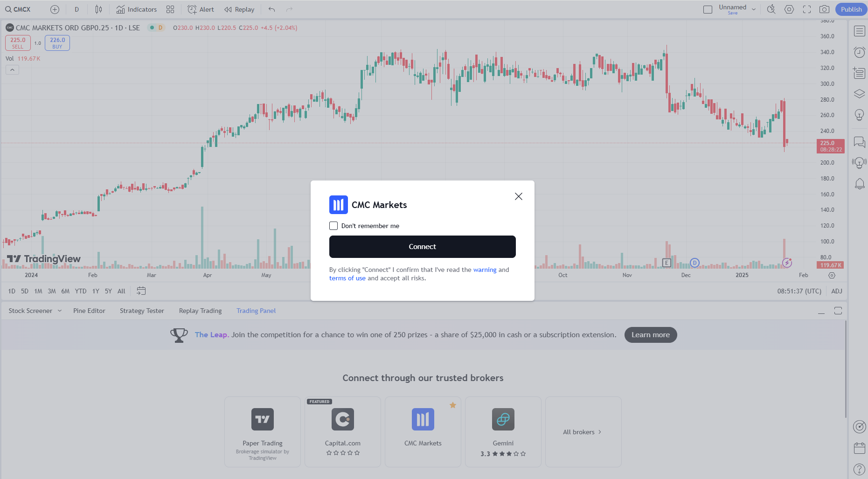Check the Don't remember me checkbox
Screen dimensions: 868x479
coord(333,225)
